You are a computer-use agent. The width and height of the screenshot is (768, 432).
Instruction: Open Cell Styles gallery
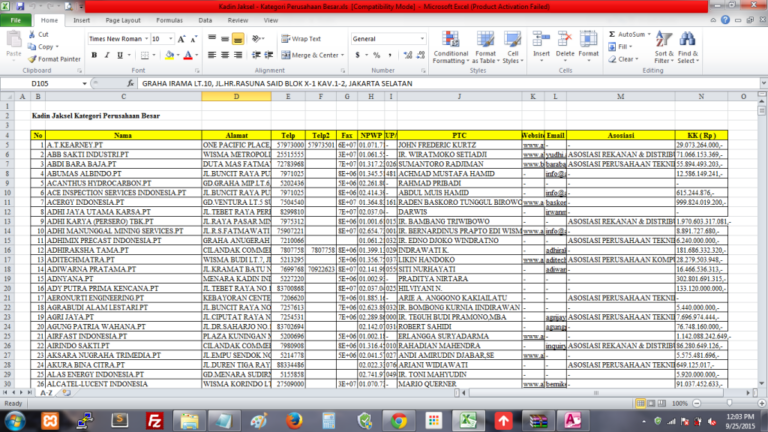[x=512, y=47]
